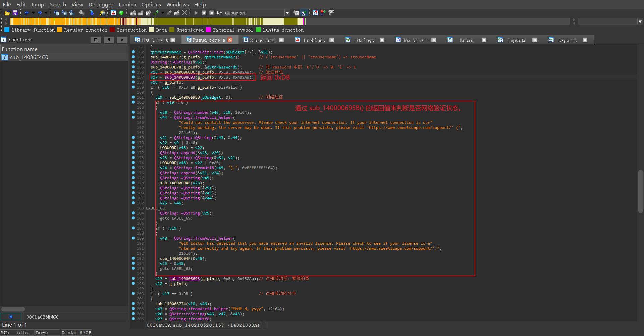644x336 pixels.
Task: Close the Pseudocode-A tab
Action: [x=230, y=40]
